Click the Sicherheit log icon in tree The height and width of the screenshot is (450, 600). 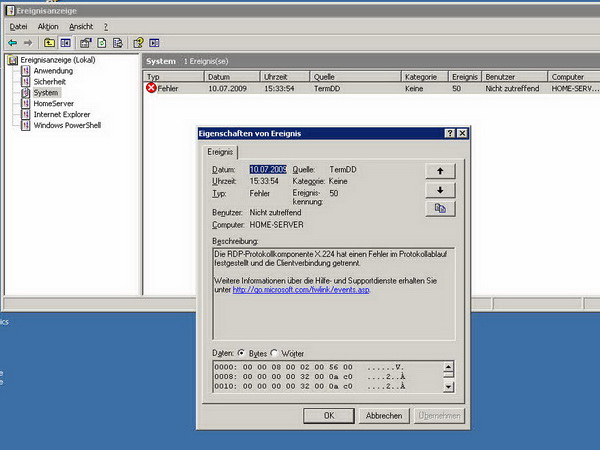tap(25, 82)
